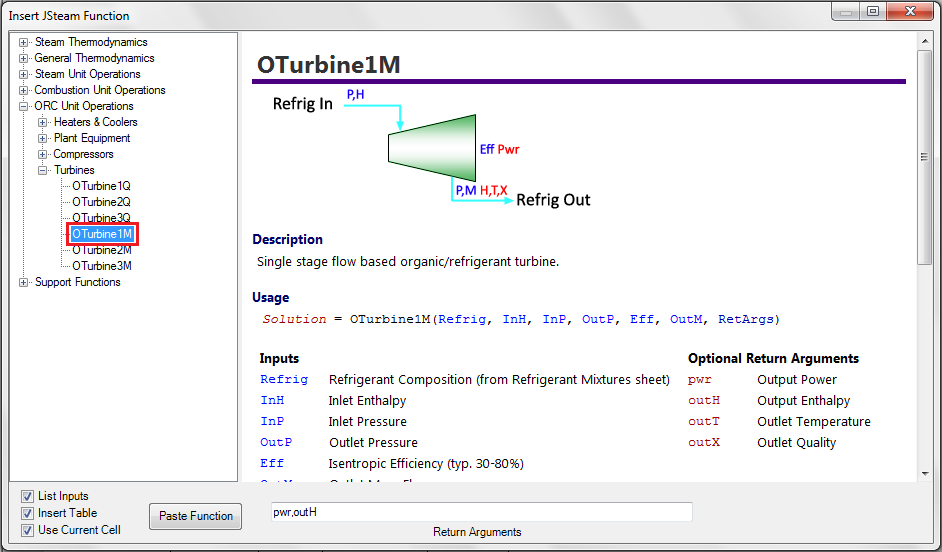Click the Return Arguments input field
This screenshot has height=552, width=942.
pyautogui.click(x=481, y=512)
